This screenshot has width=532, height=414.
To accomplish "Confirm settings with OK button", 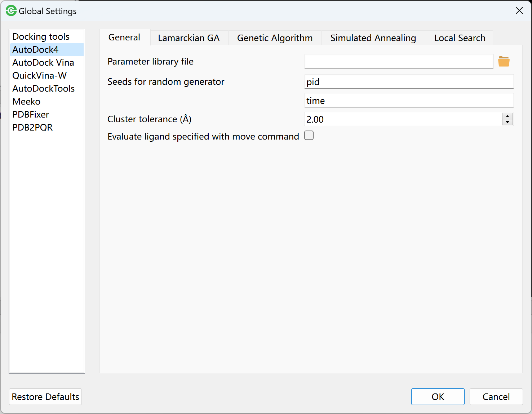I will pyautogui.click(x=438, y=397).
